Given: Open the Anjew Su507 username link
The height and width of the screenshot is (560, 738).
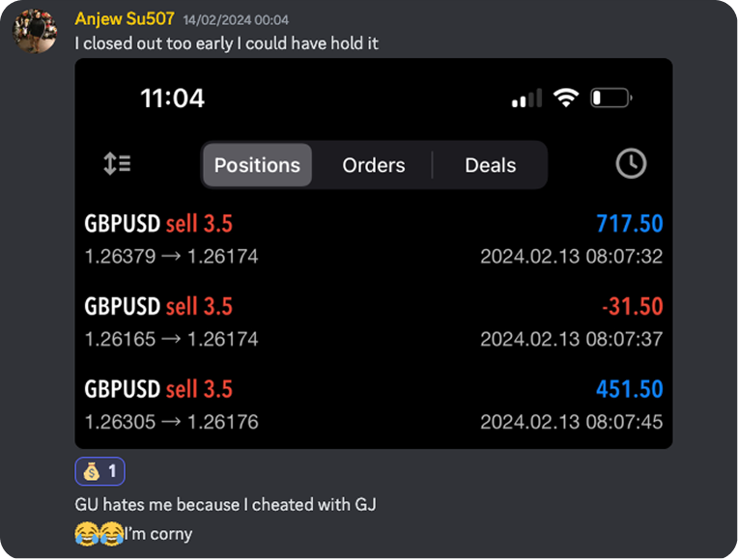Looking at the screenshot, I should (125, 19).
